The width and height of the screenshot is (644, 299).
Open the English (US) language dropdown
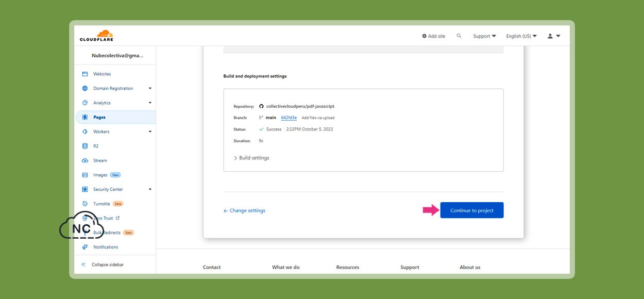tap(521, 36)
